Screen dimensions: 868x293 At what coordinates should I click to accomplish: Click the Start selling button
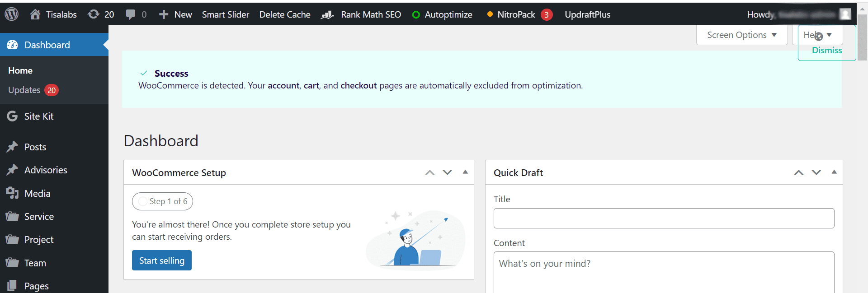pyautogui.click(x=162, y=260)
